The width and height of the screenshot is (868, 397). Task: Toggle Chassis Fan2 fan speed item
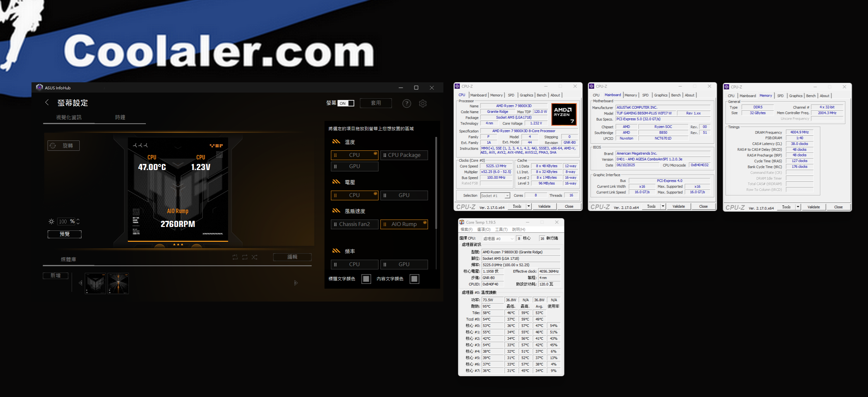pyautogui.click(x=354, y=224)
